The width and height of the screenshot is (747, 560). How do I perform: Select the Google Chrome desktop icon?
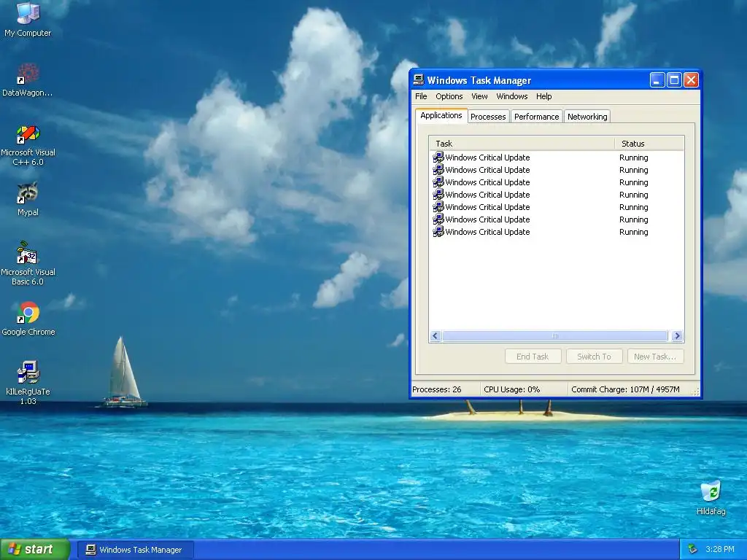tap(28, 319)
